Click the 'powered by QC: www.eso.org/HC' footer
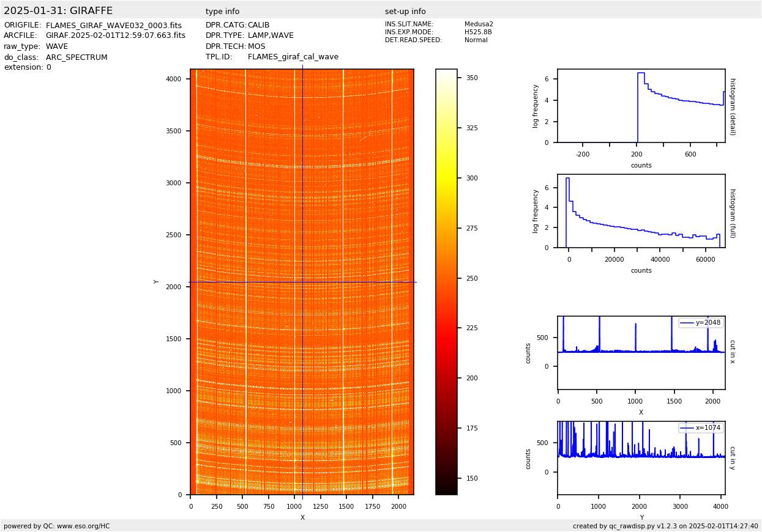The image size is (762, 532). click(57, 526)
